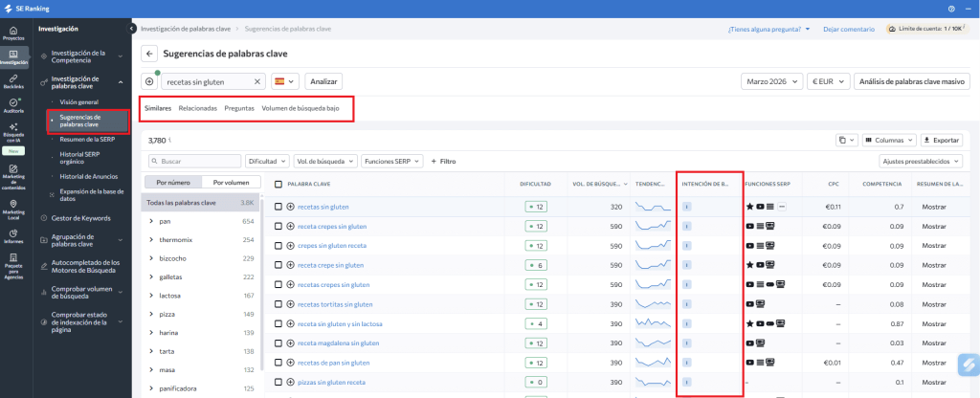
Task: Open the Backlinks sidebar icon
Action: [13, 80]
